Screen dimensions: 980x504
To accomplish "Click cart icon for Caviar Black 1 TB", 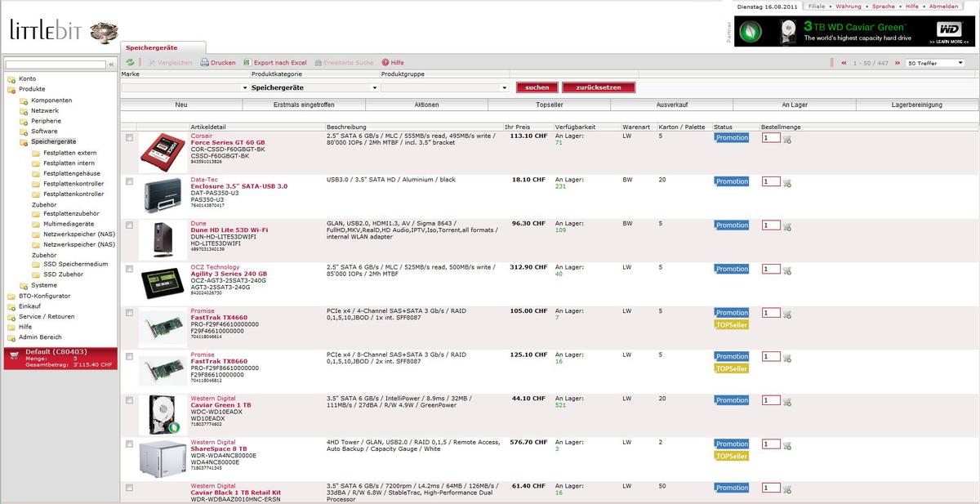I will pyautogui.click(x=787, y=488).
